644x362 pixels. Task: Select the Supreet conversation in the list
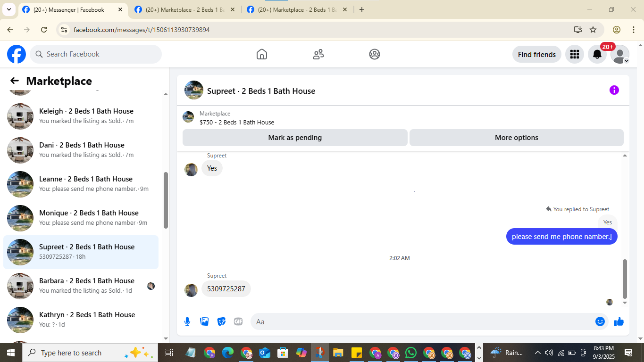(x=81, y=252)
